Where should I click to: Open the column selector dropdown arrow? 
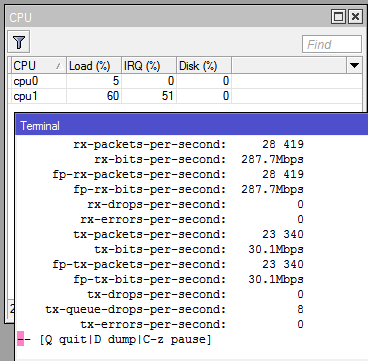tap(354, 66)
